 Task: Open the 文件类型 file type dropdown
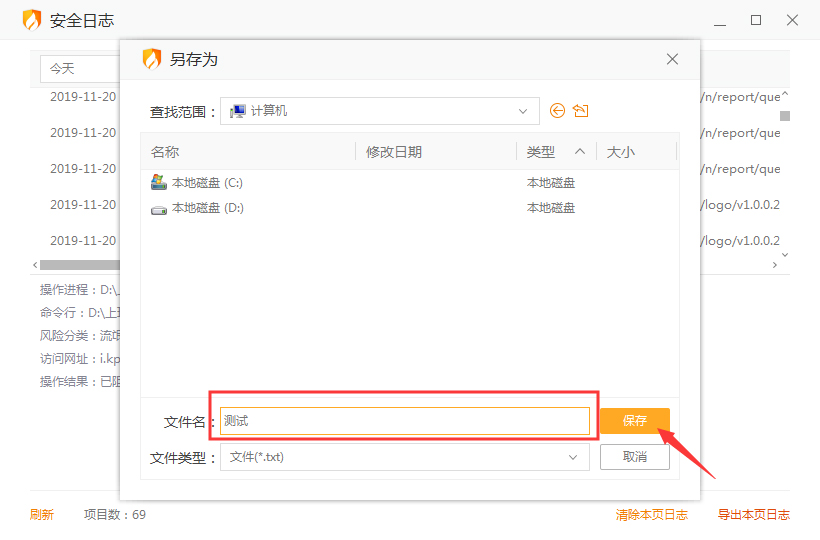(573, 457)
